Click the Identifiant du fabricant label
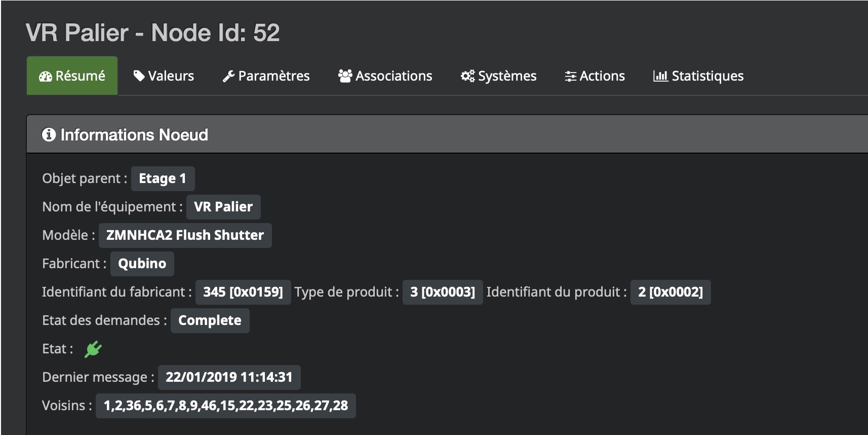This screenshot has height=435, width=868. 117,292
